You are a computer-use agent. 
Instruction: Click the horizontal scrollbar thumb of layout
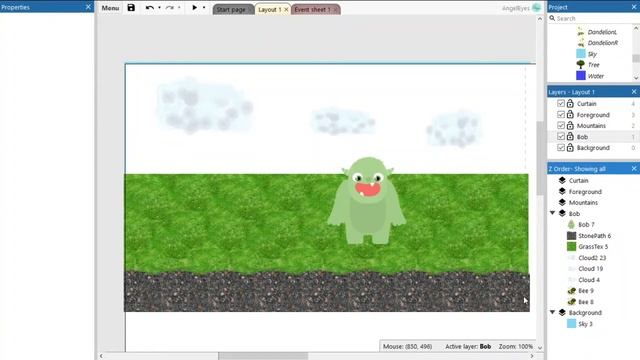tap(263, 356)
